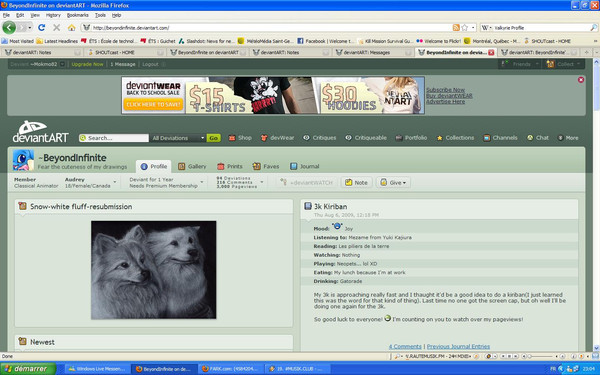Close the banner ad with the red X

pos(581,80)
